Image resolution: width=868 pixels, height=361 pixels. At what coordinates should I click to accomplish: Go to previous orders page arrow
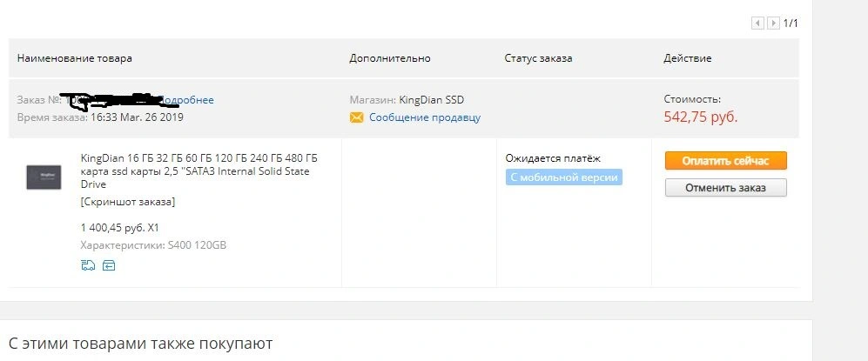(x=757, y=23)
